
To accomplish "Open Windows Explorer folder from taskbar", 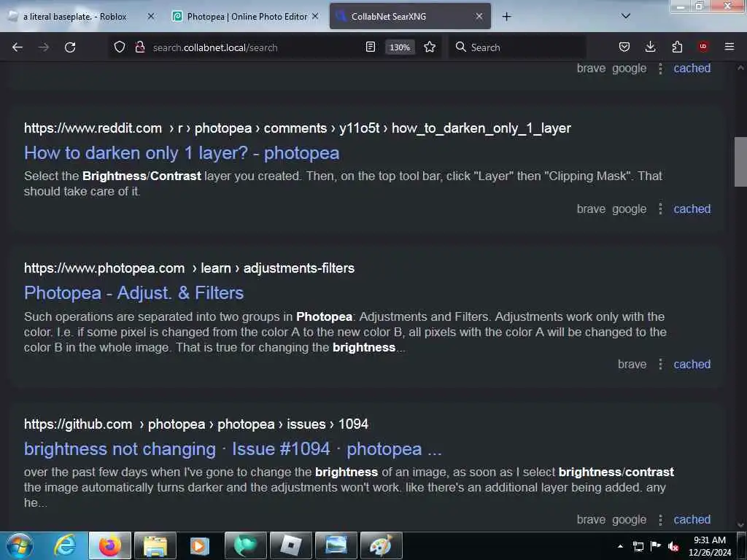I will [x=155, y=545].
